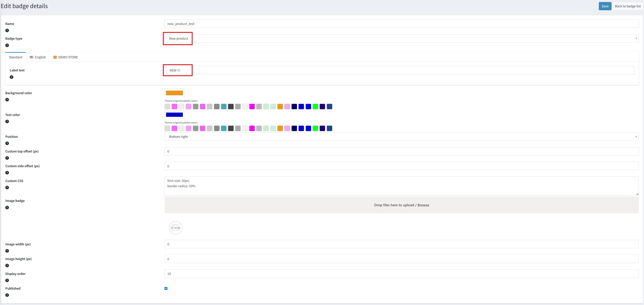This screenshot has width=644, height=305.
Task: Click help icon under Custom top offset
Action: click(x=7, y=158)
